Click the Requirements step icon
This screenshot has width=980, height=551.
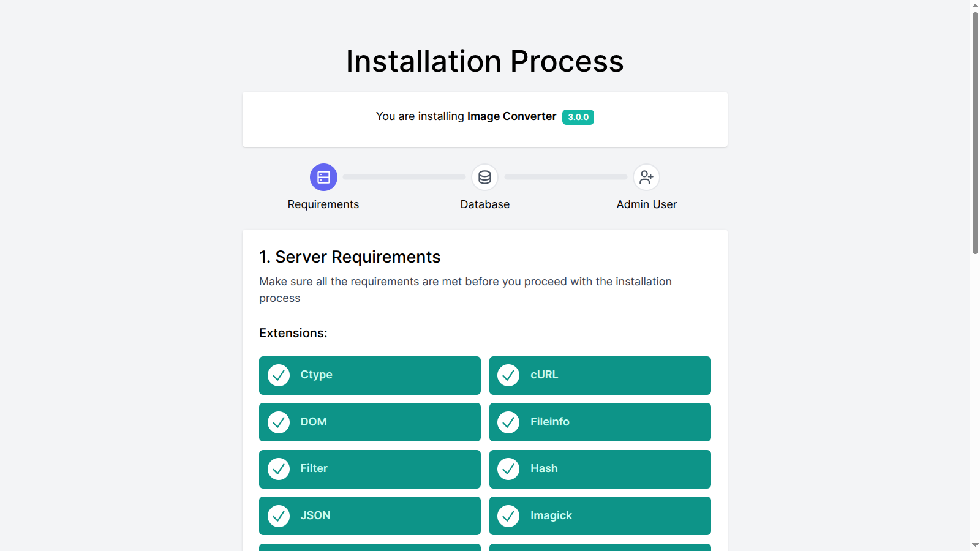click(x=323, y=177)
